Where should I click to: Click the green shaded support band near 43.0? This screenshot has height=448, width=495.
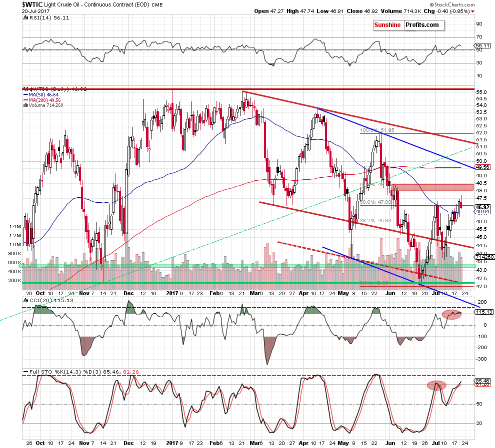[247, 266]
